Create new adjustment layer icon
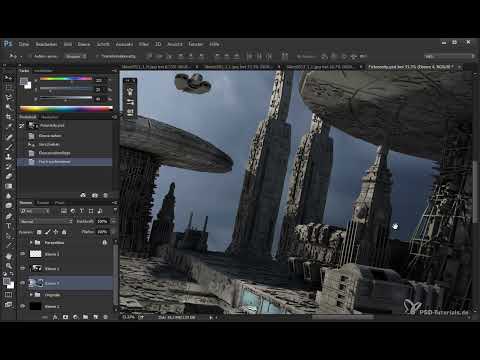 coord(75,317)
